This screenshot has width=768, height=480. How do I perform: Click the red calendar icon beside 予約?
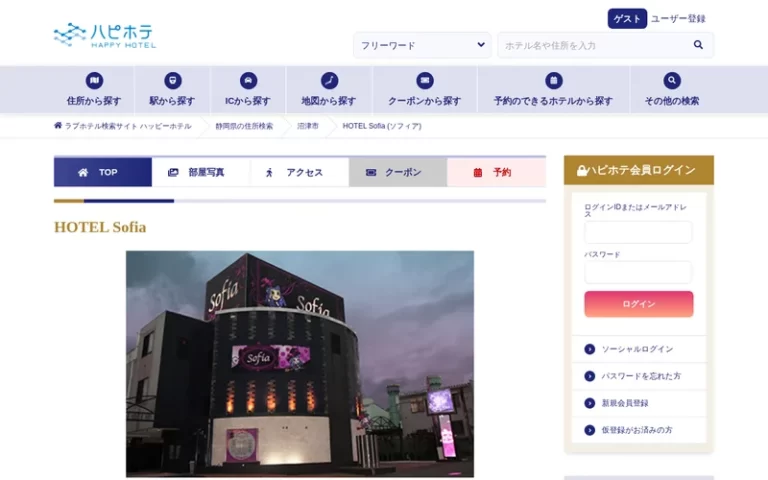tap(478, 172)
